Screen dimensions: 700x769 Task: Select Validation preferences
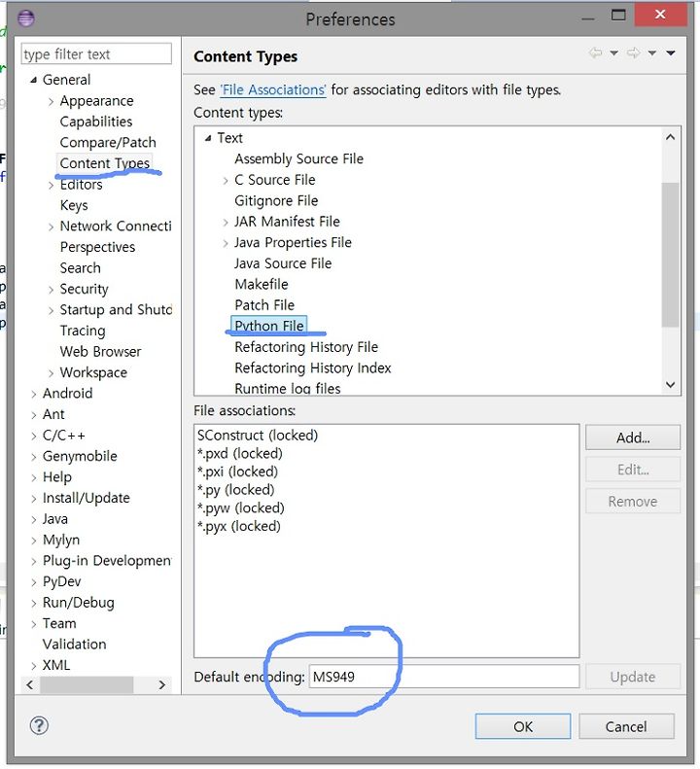[x=75, y=645]
